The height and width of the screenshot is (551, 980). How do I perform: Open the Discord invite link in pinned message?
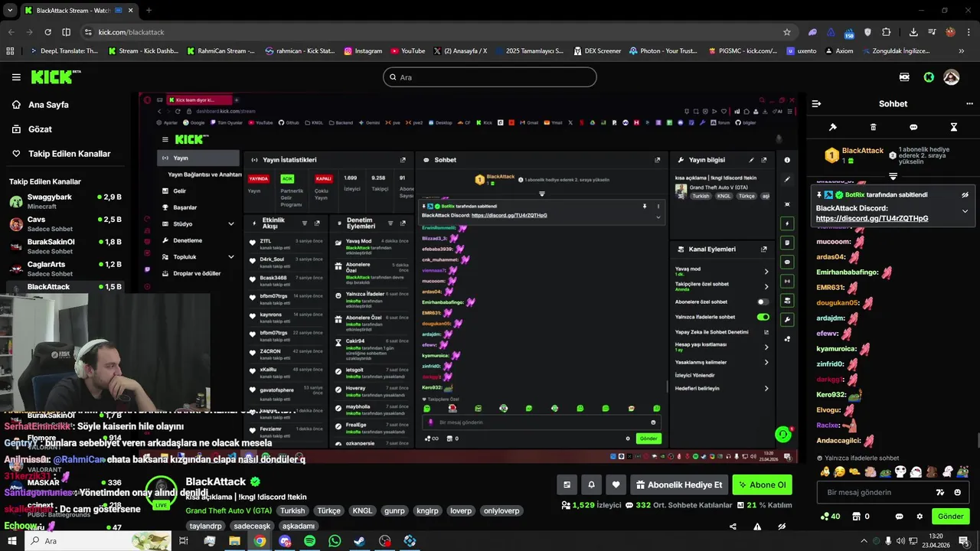coord(872,219)
